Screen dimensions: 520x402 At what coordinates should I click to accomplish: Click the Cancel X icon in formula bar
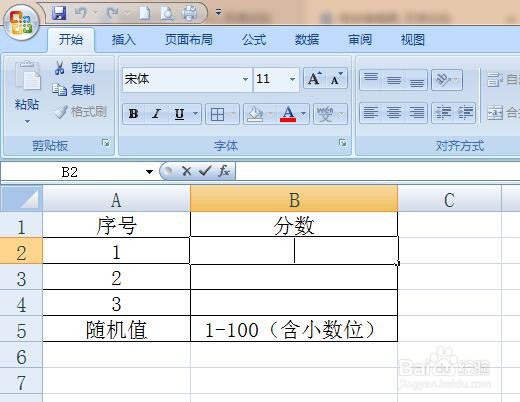(x=186, y=171)
